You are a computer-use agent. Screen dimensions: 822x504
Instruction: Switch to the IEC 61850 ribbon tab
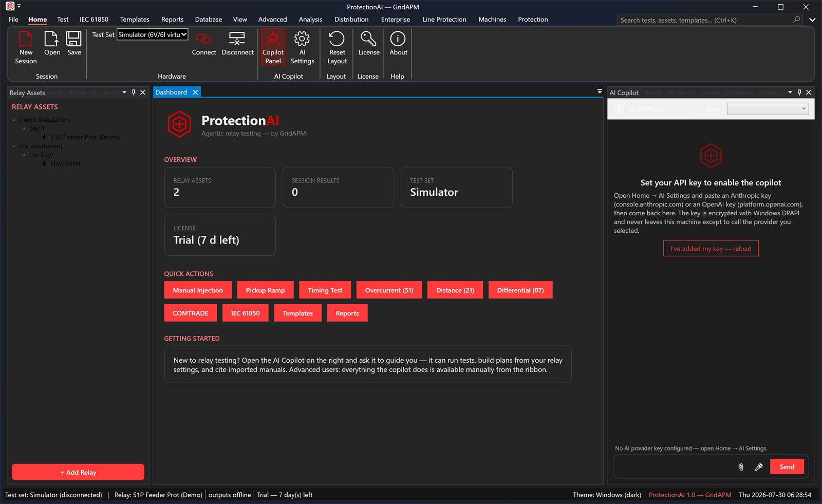[x=94, y=20]
